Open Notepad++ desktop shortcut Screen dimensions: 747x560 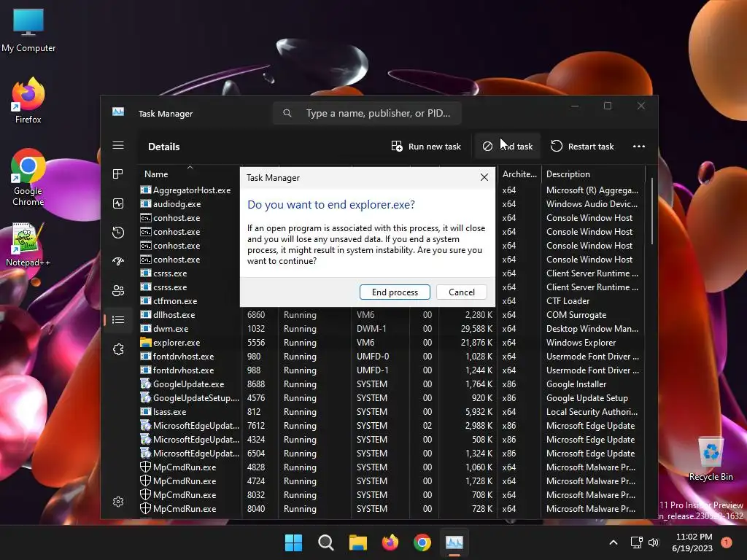pos(28,245)
